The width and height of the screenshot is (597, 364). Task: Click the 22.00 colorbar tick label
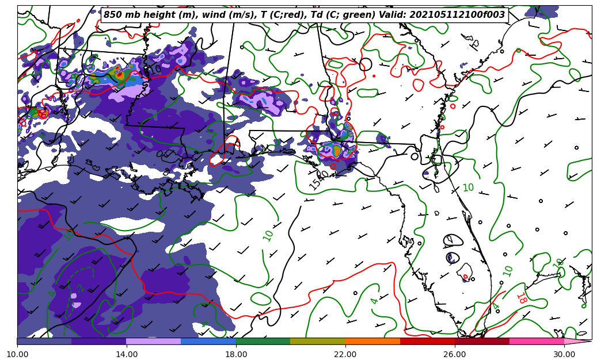[345, 354]
